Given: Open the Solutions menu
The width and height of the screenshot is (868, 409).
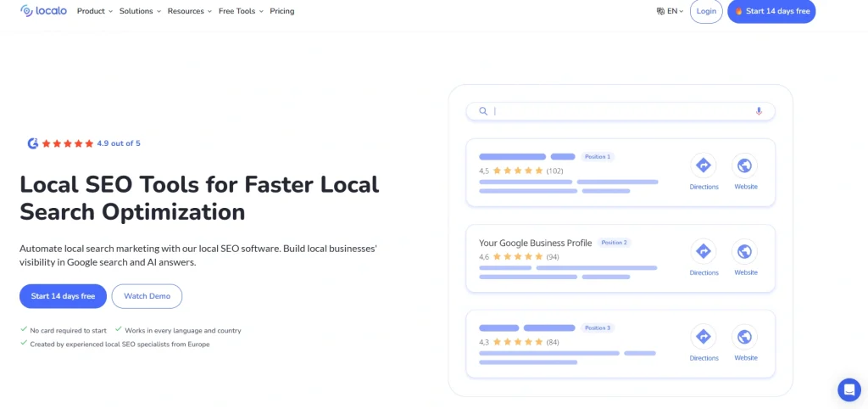Looking at the screenshot, I should click(140, 11).
